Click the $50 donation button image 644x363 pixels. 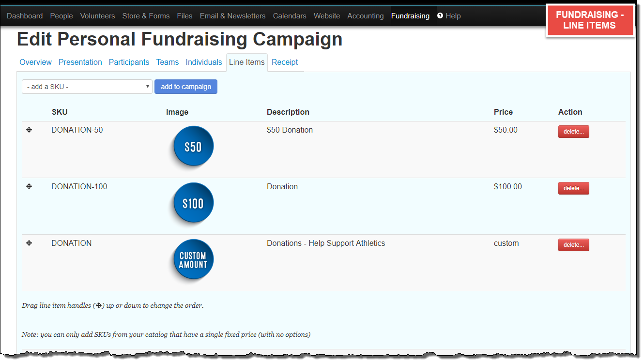pyautogui.click(x=193, y=147)
